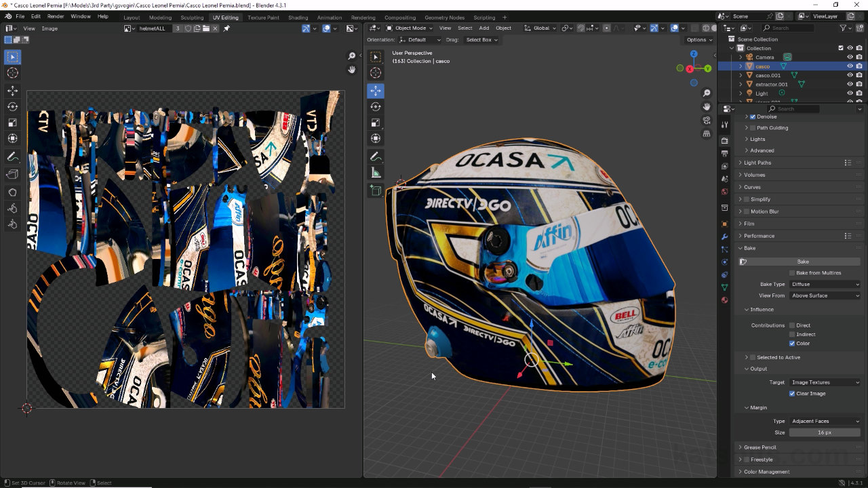Open the Render menu in top bar
This screenshot has height=488, width=868.
pos(56,16)
